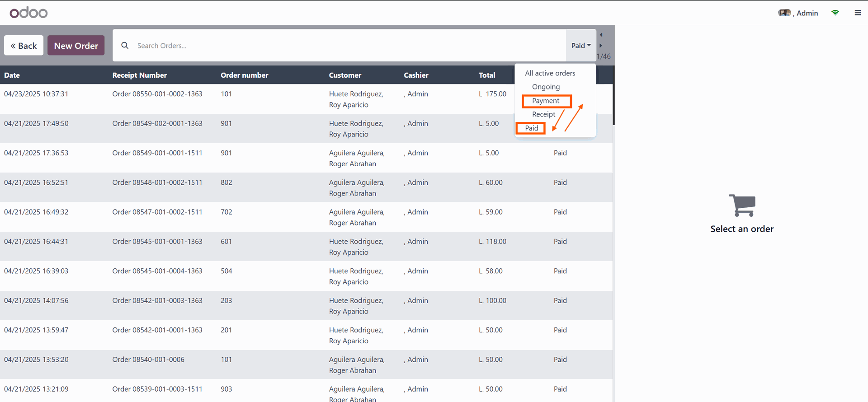Click the orders list vertical scrollbar

[x=613, y=104]
